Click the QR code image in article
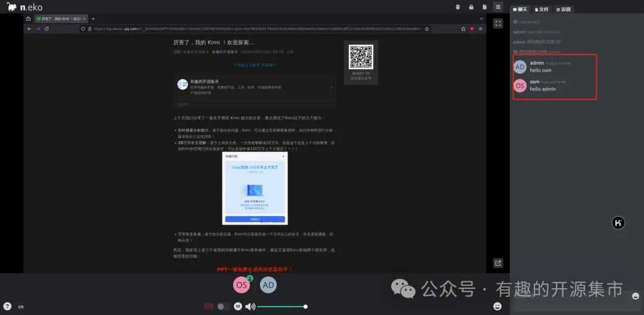Viewport: 644px width, 315px height. (x=361, y=57)
